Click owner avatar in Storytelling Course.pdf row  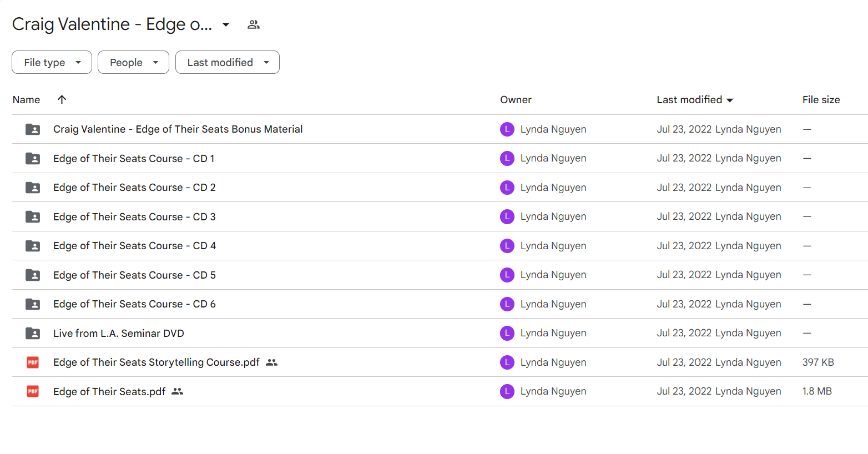click(507, 362)
